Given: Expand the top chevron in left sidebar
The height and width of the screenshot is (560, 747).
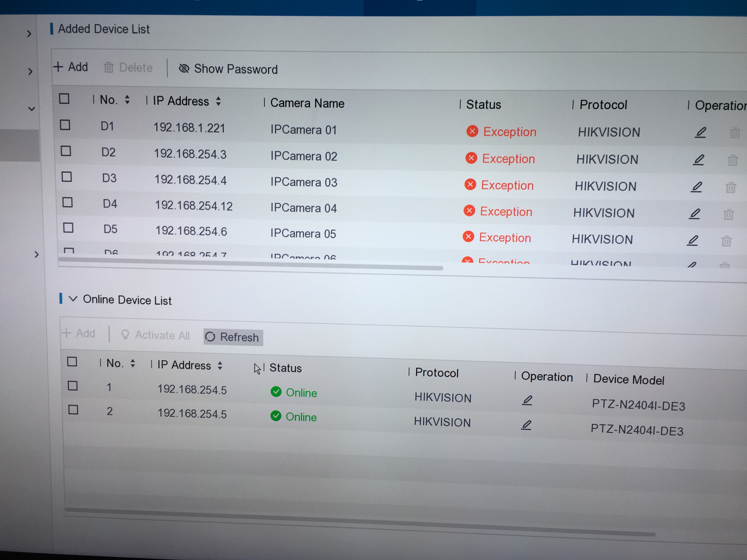Looking at the screenshot, I should (29, 34).
